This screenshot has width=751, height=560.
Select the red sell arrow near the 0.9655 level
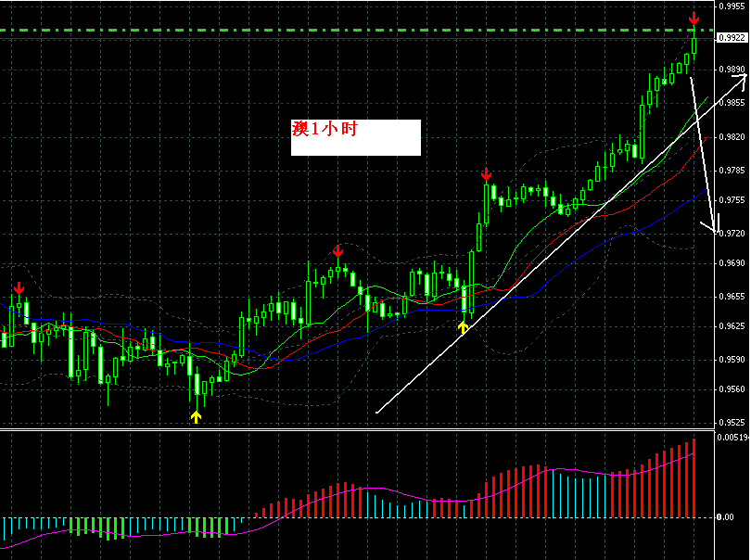[x=19, y=288]
